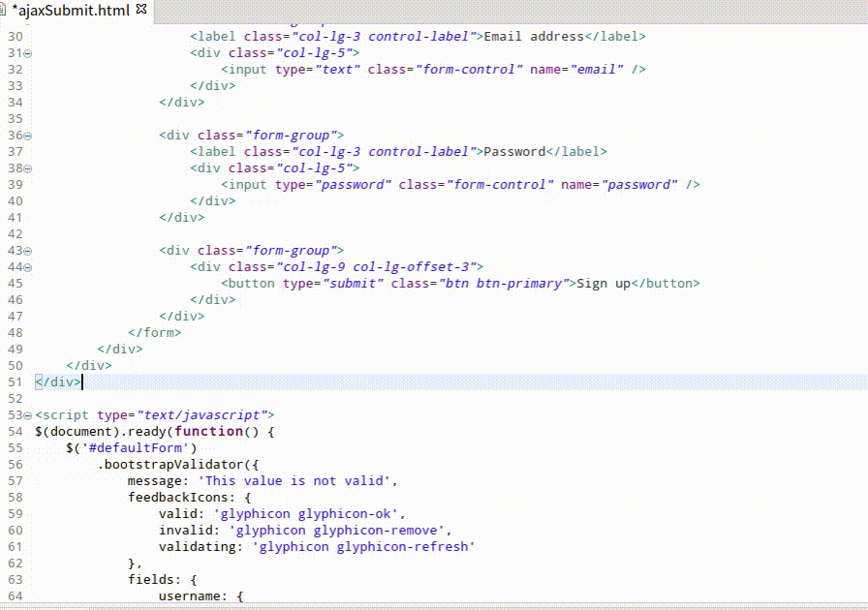Click the .bootstrapValidator({ call

(177, 465)
